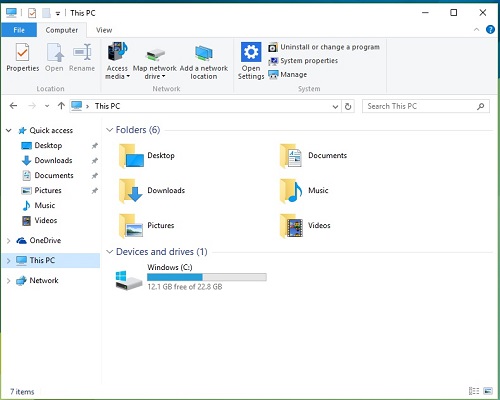This screenshot has width=500, height=400.
Task: Open Customize Quick Access Toolbar dropdown
Action: coord(58,13)
